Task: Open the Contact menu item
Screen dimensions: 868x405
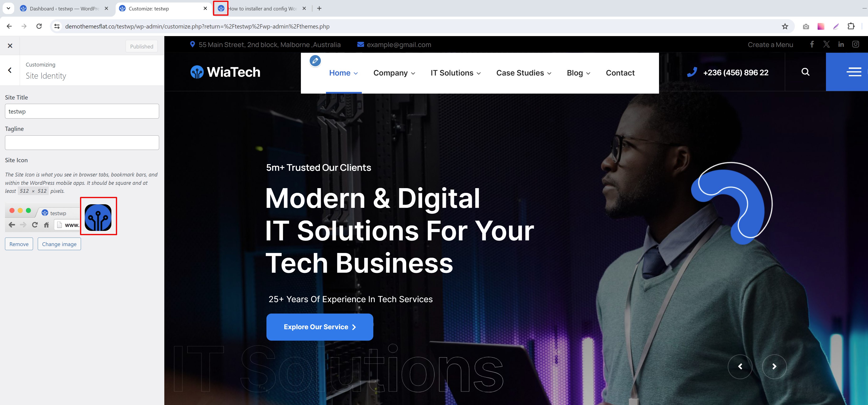Action: click(x=620, y=73)
